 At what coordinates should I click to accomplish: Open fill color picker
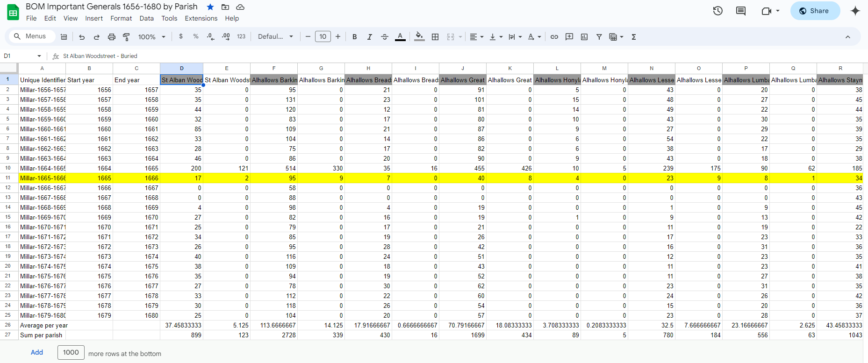[x=419, y=37]
